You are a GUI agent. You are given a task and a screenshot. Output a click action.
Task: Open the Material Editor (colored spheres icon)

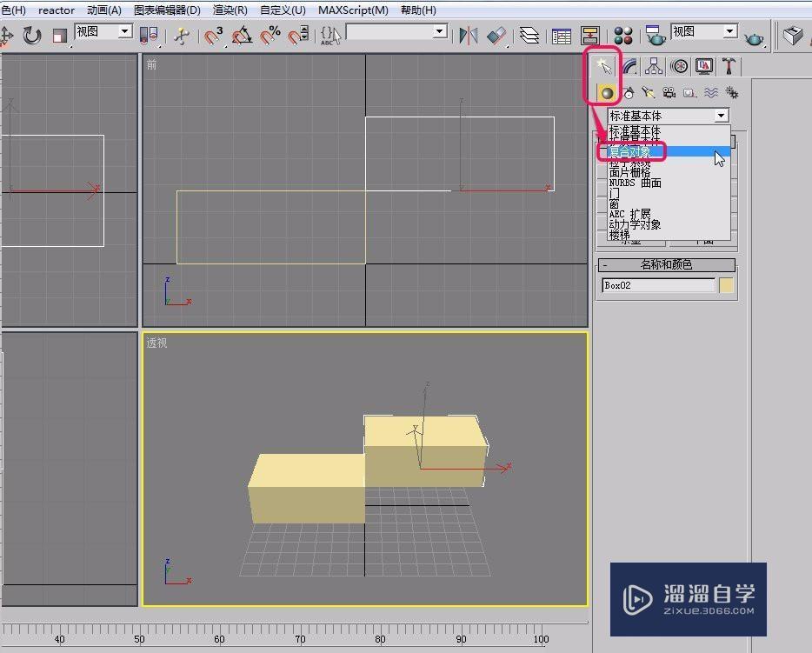click(623, 36)
